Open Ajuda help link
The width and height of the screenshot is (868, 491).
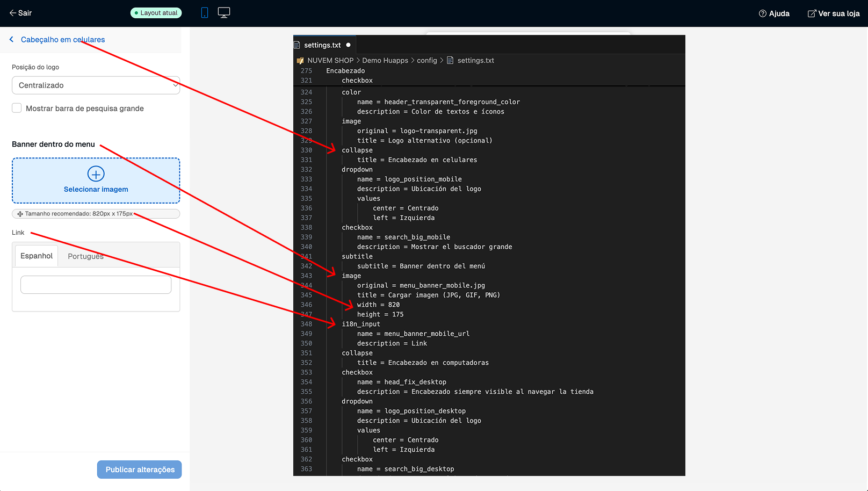point(774,13)
